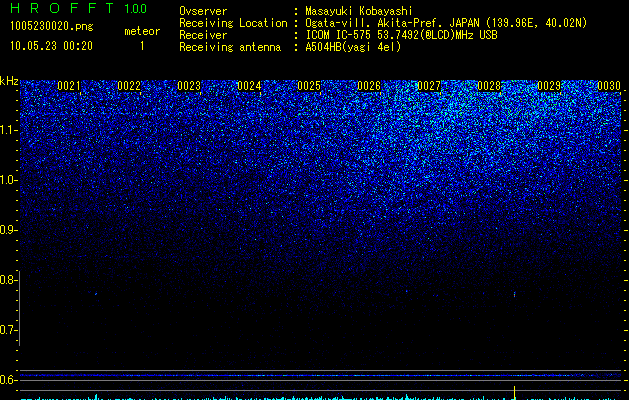
Task: Click time marker 0021
Action: pyautogui.click(x=69, y=86)
